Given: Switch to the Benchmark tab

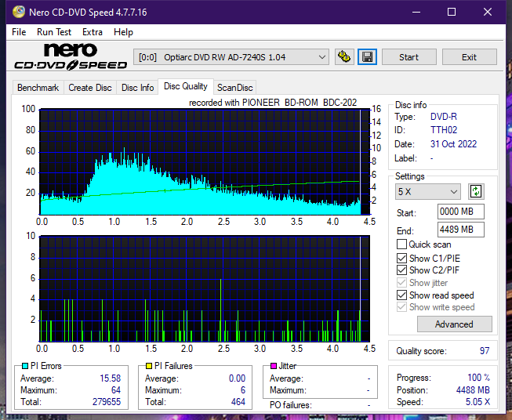Looking at the screenshot, I should click(x=38, y=88).
